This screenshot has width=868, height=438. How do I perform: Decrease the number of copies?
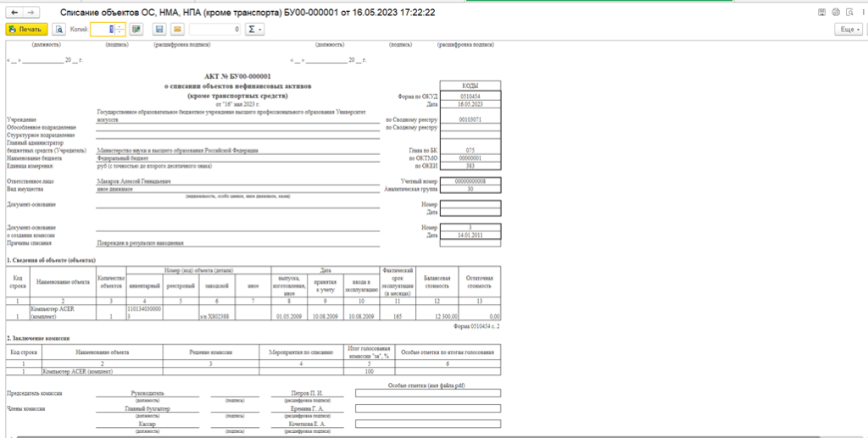click(x=120, y=33)
